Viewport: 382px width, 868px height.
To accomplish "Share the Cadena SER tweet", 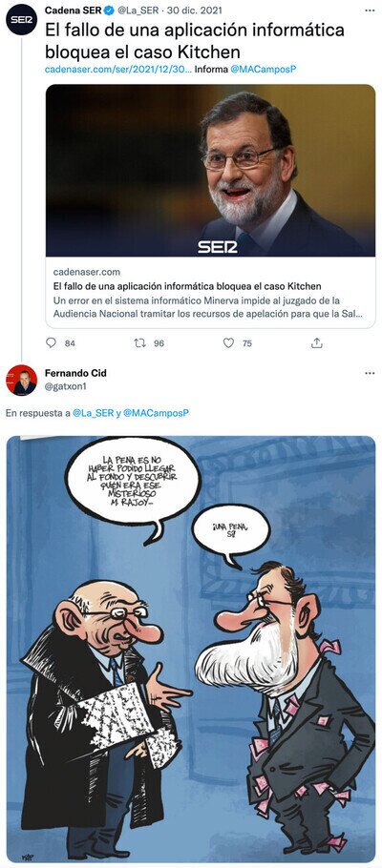I will point(316,343).
